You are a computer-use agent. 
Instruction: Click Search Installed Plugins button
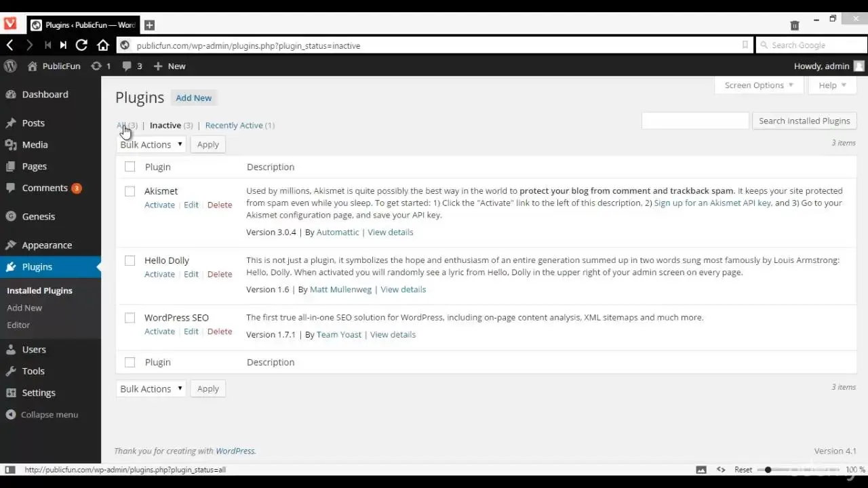(804, 121)
